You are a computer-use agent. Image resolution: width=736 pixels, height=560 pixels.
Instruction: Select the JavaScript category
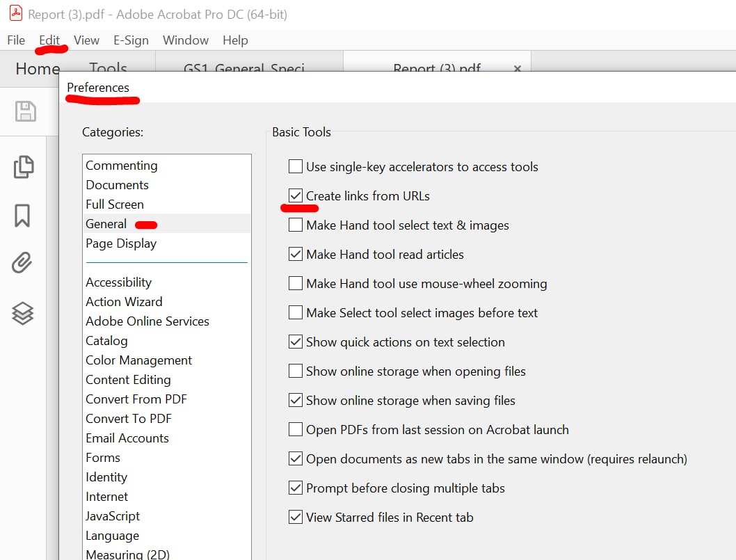[167, 516]
